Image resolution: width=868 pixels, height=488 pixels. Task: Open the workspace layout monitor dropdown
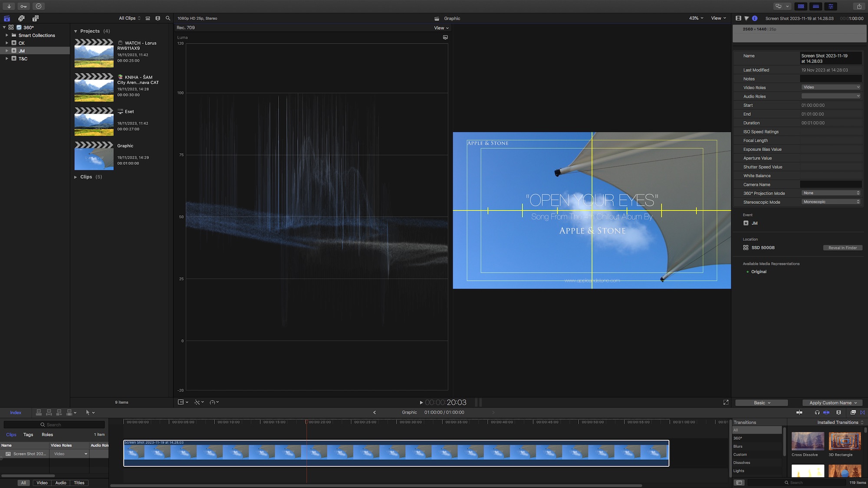pyautogui.click(x=783, y=6)
